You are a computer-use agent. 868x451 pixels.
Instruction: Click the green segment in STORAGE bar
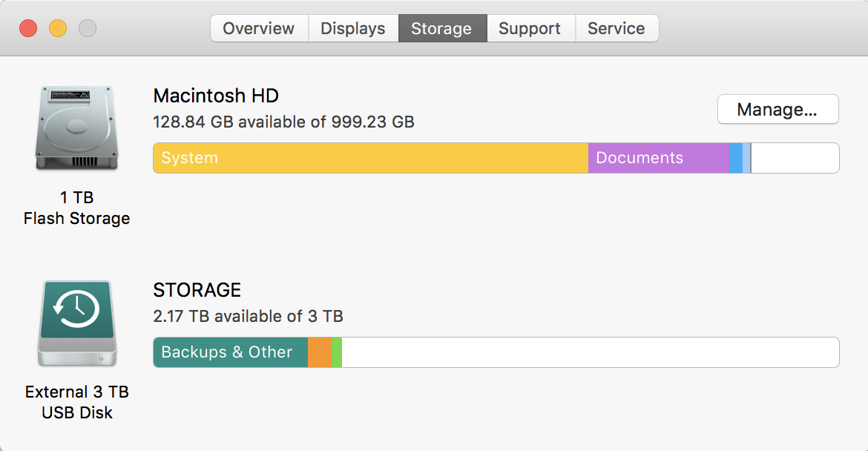click(x=337, y=352)
